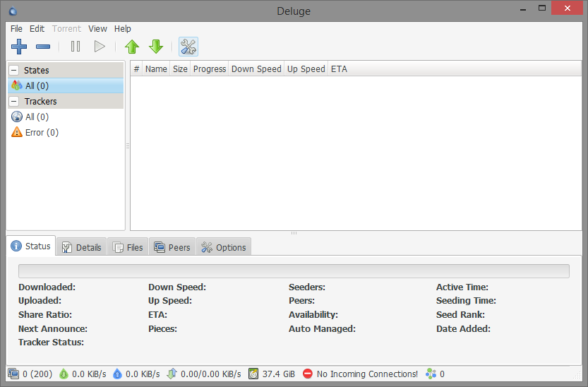Viewport: 588px width, 387px height.
Task: Click the 0 (200) connections text
Action: coord(37,374)
